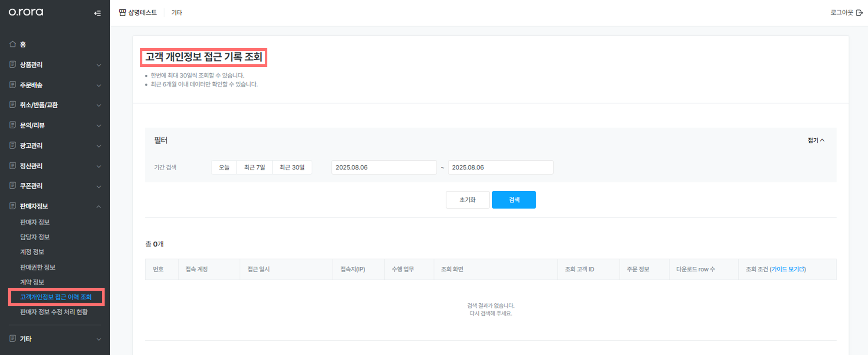Open 판매자 정보 submenu item
Viewport: 868px width, 355px height.
(35, 222)
